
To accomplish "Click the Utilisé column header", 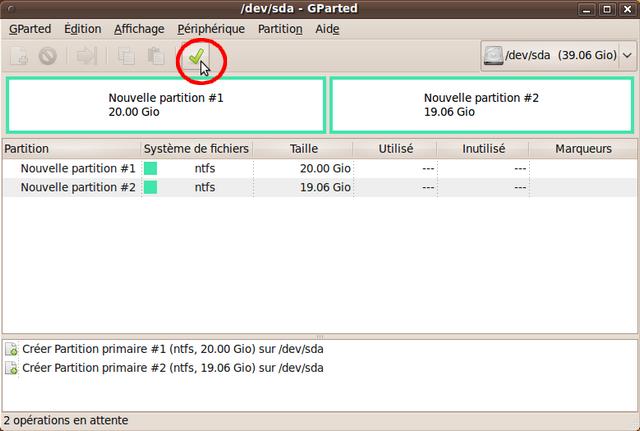I will (395, 149).
